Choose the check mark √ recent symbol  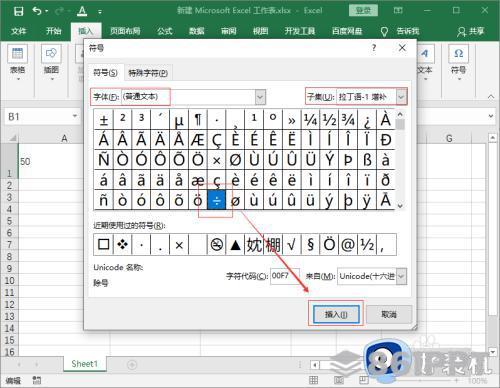[x=292, y=245]
